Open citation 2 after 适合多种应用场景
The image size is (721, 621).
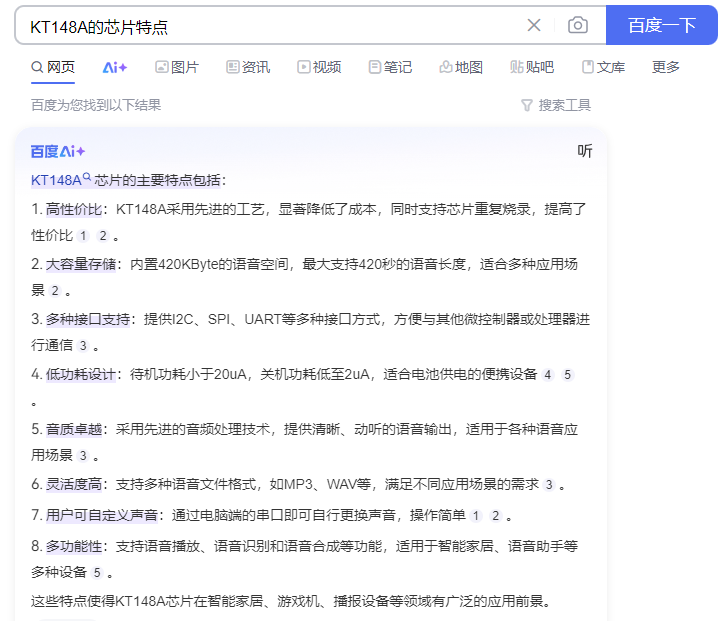coord(55,291)
